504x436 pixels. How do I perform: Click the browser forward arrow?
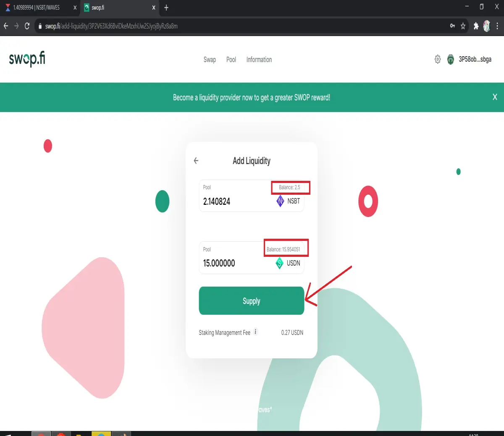[16, 26]
